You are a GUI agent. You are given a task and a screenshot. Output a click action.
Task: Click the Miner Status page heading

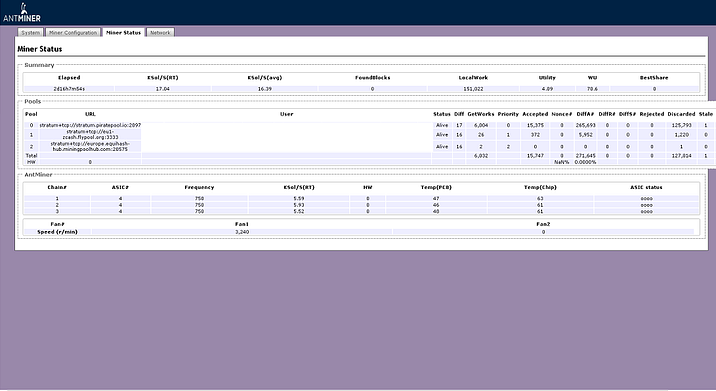40,49
